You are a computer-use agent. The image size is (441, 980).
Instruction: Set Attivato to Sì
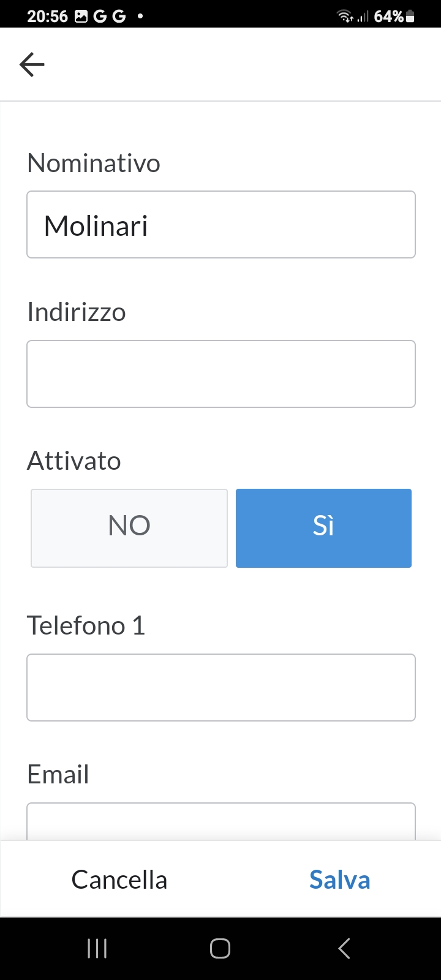[x=323, y=528]
